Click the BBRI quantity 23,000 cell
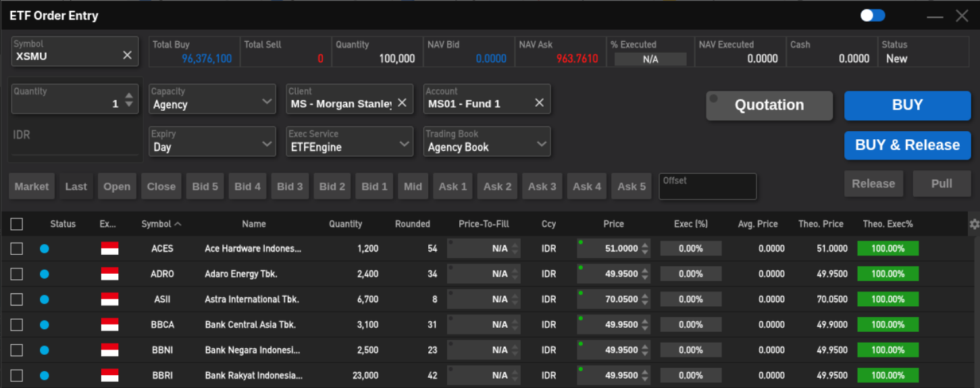The width and height of the screenshot is (980, 388). point(365,375)
